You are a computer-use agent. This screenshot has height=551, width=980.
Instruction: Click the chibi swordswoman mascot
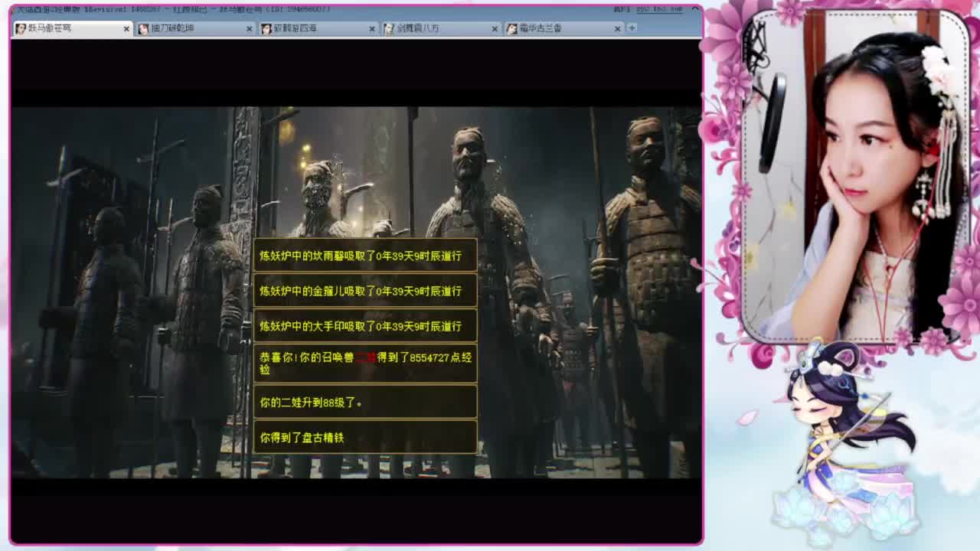pyautogui.click(x=846, y=444)
